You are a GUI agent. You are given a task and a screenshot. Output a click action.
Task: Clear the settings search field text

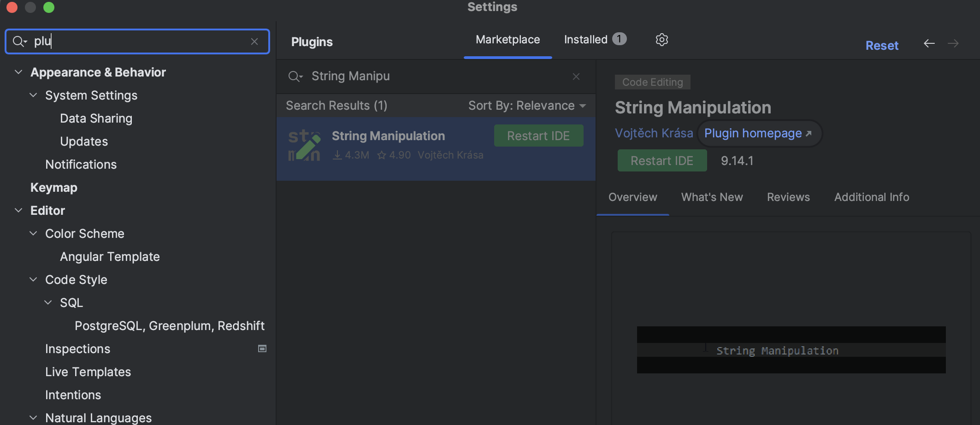(x=254, y=41)
